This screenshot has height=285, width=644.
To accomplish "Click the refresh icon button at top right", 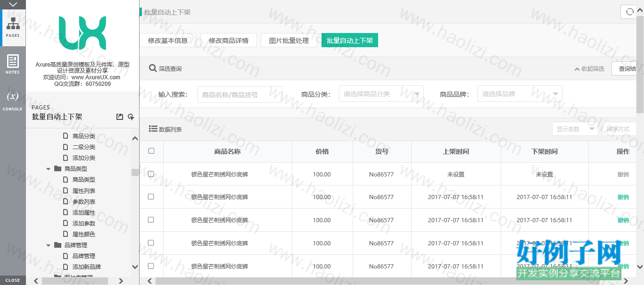I will [629, 12].
